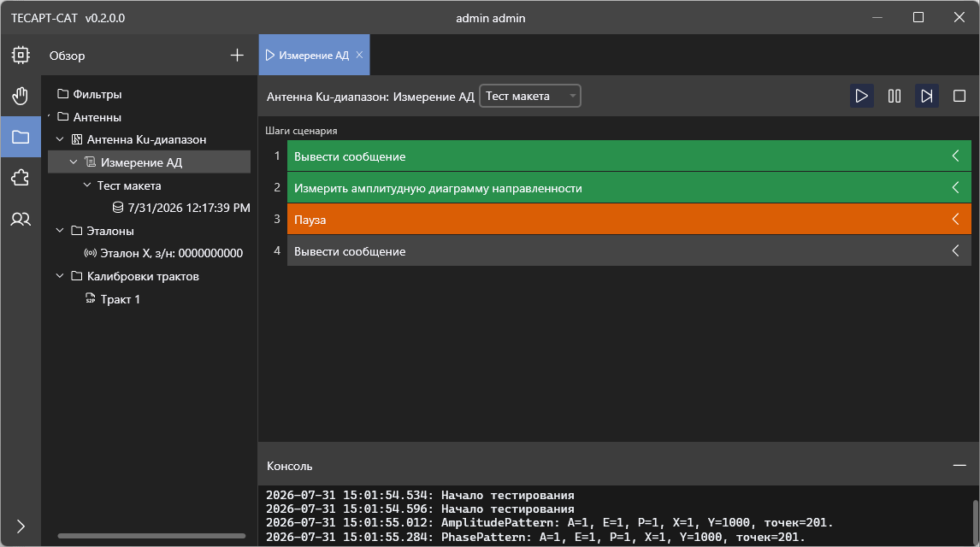Click the PhasePattern console log line
Viewport: 980px width, 547px height.
(x=535, y=537)
